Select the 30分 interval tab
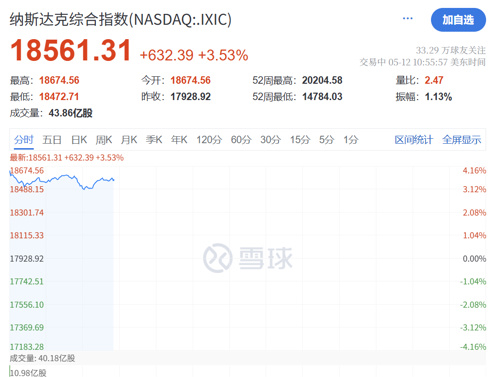Image resolution: width=500 pixels, height=377 pixels. (x=270, y=140)
